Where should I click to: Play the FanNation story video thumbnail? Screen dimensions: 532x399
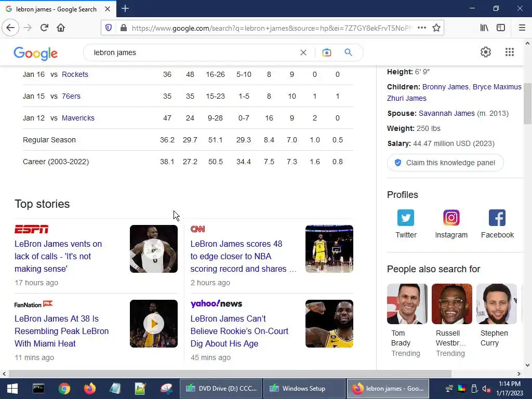(x=154, y=324)
